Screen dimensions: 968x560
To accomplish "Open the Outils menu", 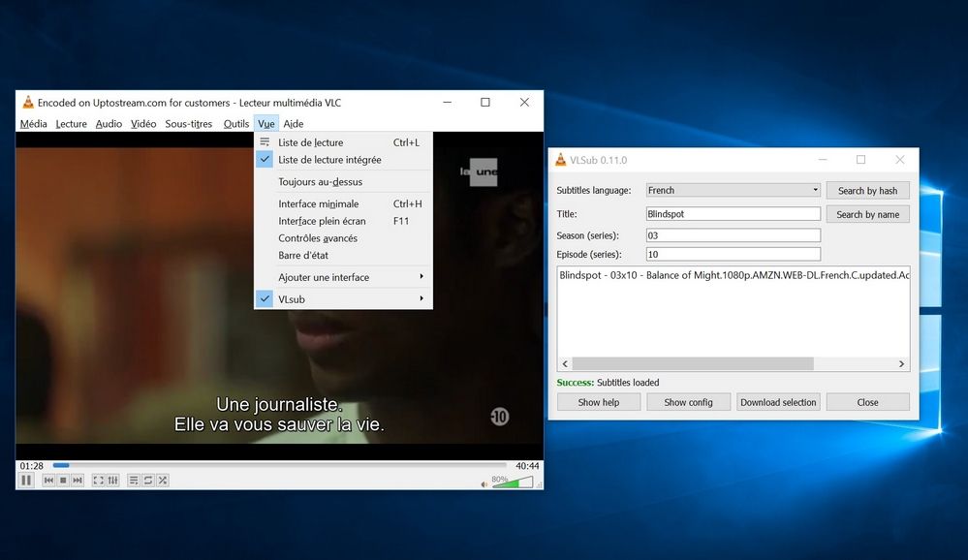I will (235, 123).
